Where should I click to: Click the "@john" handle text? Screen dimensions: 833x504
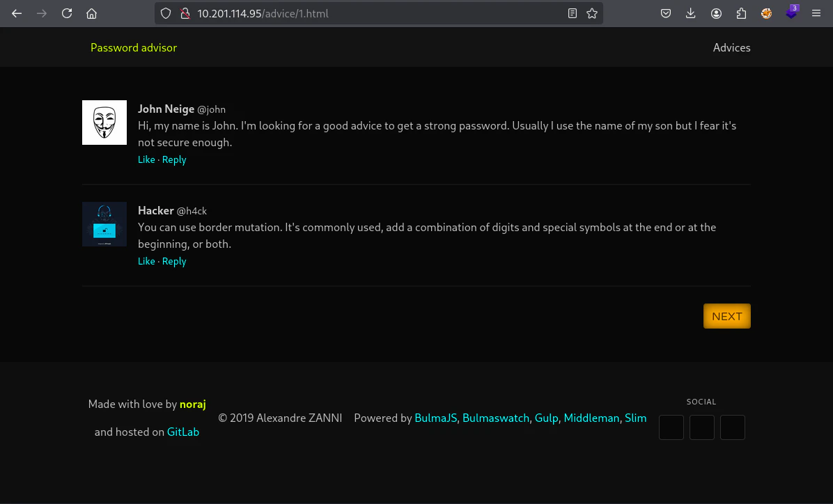click(x=212, y=110)
